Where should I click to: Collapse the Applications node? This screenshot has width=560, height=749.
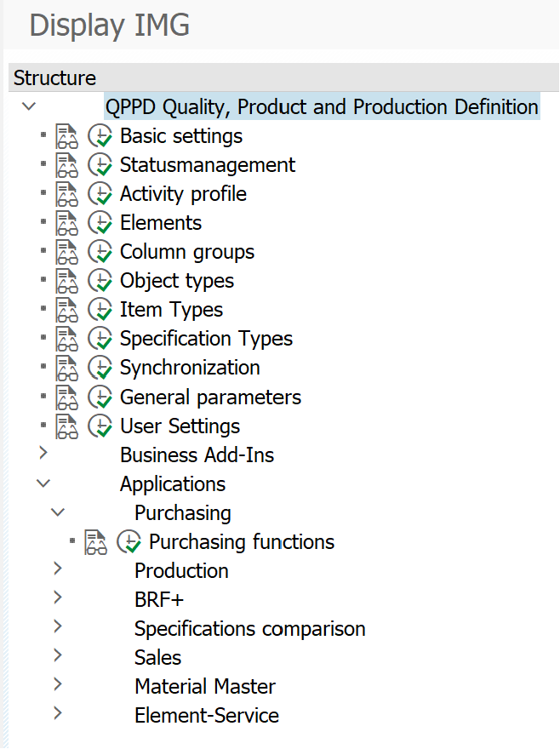click(x=43, y=483)
